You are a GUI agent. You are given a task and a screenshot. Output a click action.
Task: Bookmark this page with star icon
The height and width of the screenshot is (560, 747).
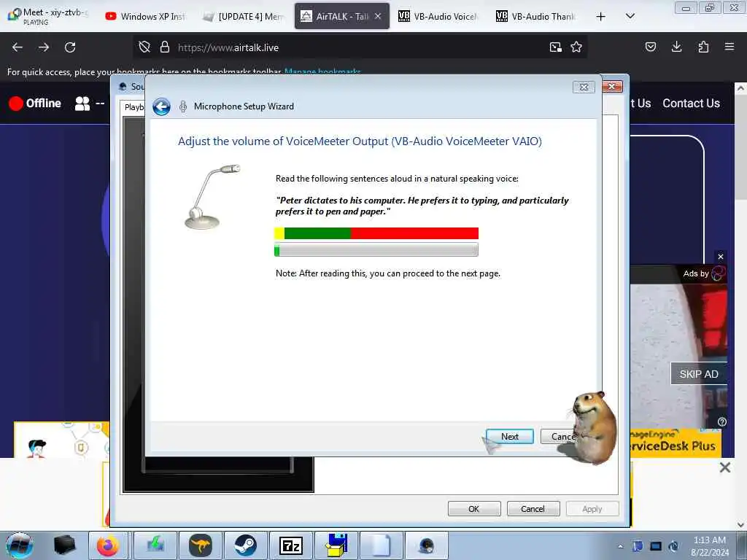pos(576,47)
